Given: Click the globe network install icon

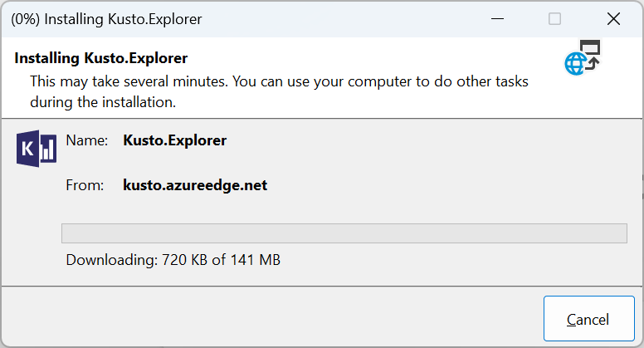Looking at the screenshot, I should (x=582, y=57).
